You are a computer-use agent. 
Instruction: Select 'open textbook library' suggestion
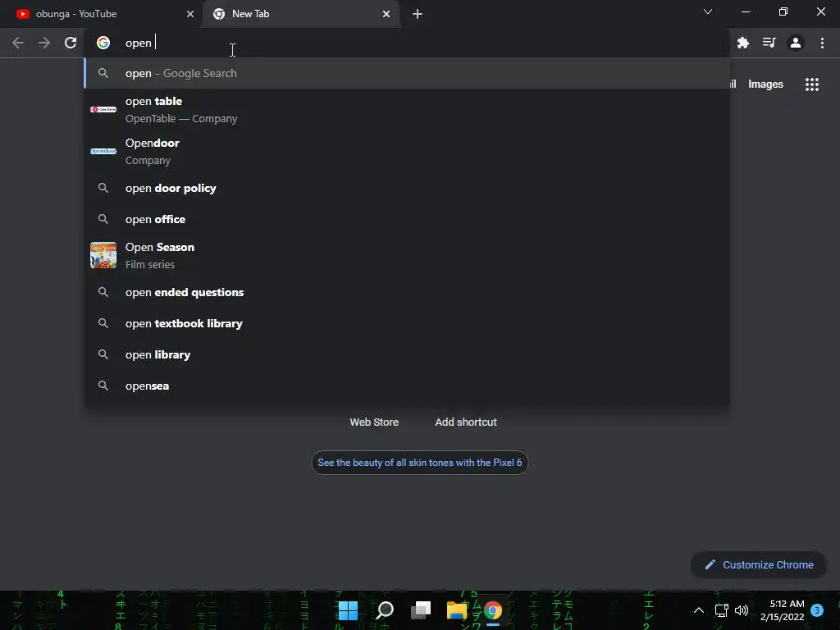tap(407, 323)
